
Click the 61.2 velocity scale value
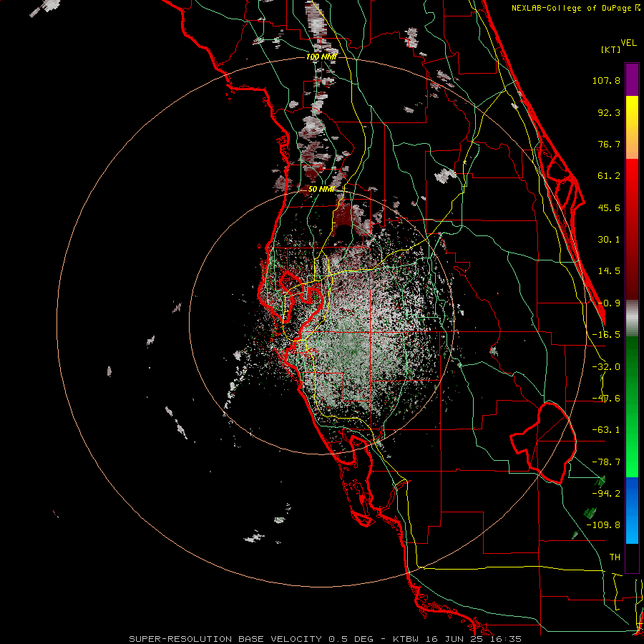coord(609,176)
